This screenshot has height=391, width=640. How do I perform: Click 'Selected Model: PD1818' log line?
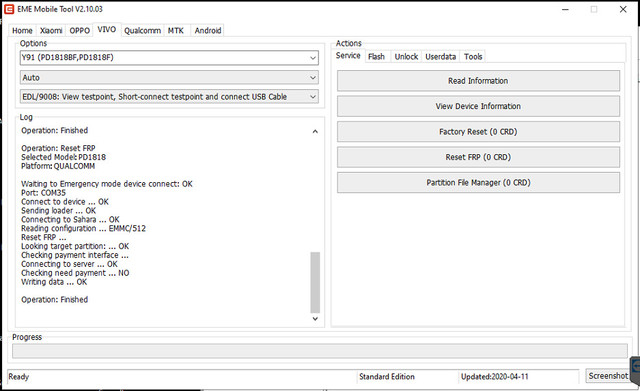(x=63, y=157)
